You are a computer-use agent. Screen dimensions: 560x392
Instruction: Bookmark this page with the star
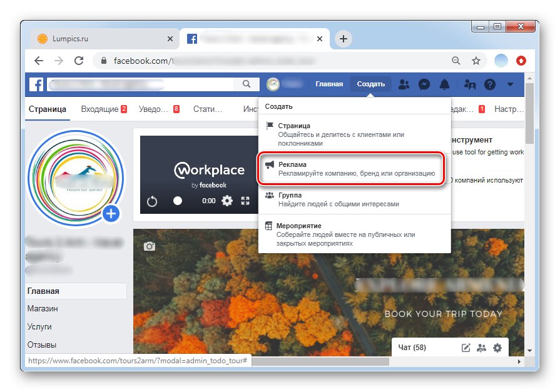tap(476, 61)
